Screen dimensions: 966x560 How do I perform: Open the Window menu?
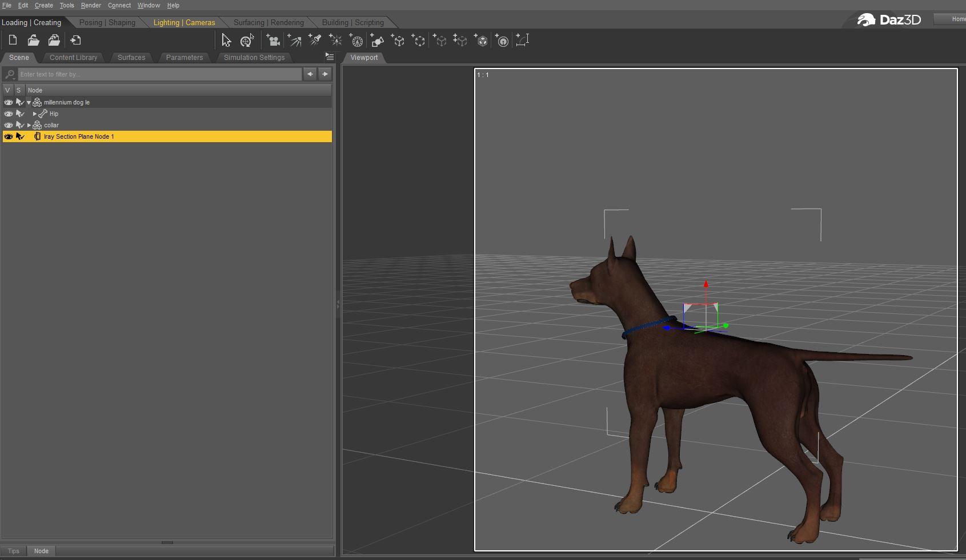click(149, 5)
